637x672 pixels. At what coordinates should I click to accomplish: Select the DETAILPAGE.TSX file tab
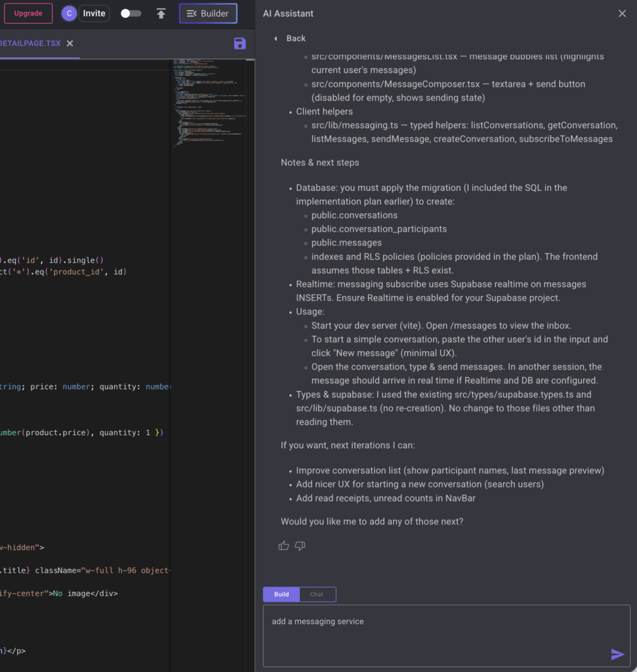click(30, 43)
